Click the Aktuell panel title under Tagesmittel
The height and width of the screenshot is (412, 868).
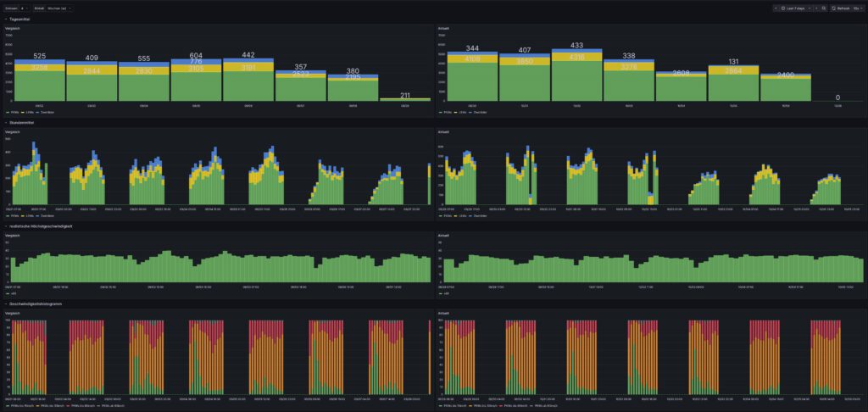point(442,28)
